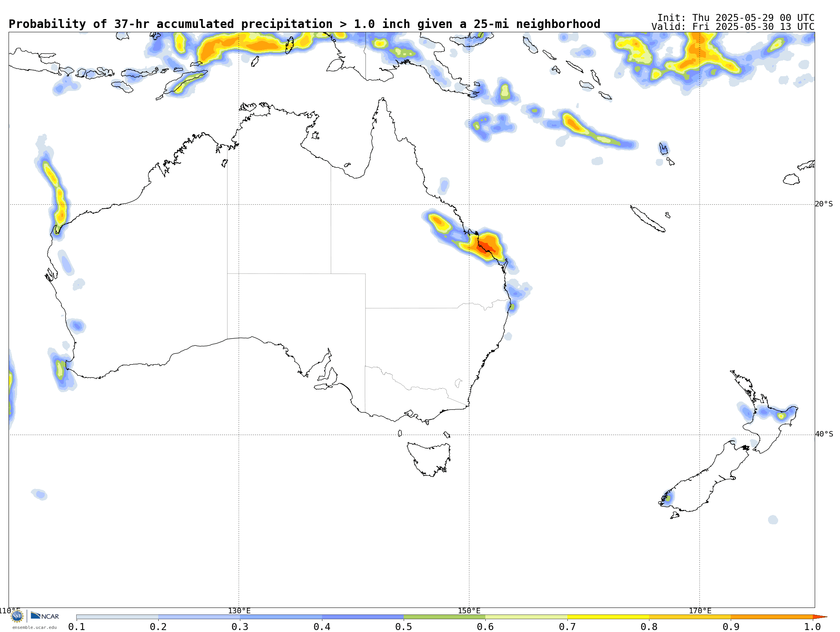This screenshot has width=840, height=632.
Task: Click the 0.4–0.5 periwinkle colorbar segment
Action: pos(363,617)
